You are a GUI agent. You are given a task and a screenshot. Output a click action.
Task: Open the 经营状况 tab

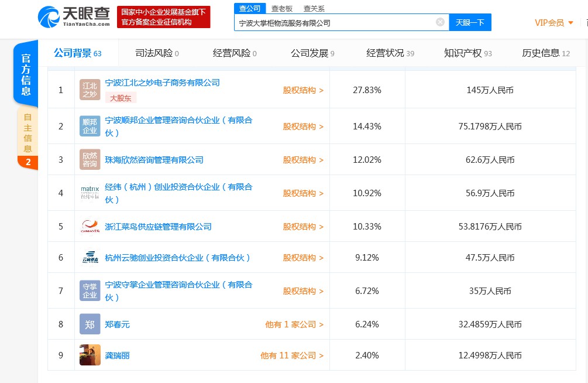point(390,53)
